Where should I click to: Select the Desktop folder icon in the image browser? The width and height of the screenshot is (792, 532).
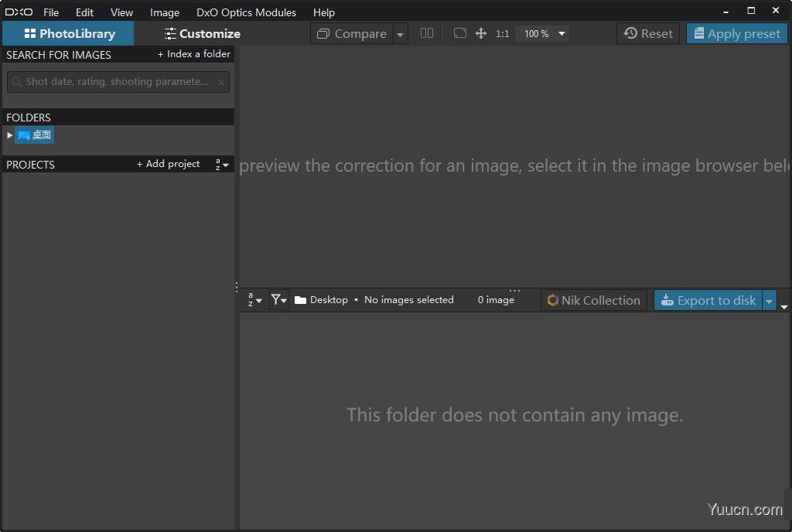pos(300,300)
